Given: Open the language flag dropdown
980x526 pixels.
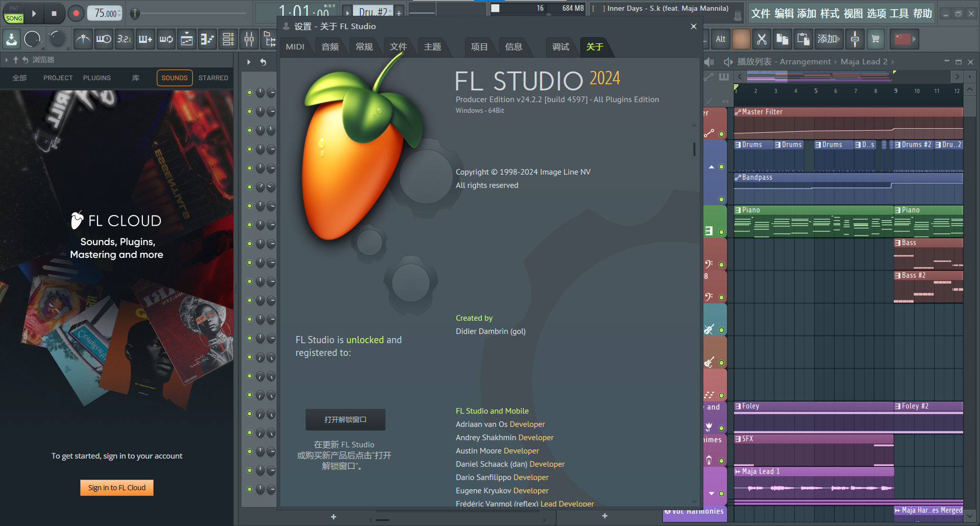Looking at the screenshot, I should 904,39.
